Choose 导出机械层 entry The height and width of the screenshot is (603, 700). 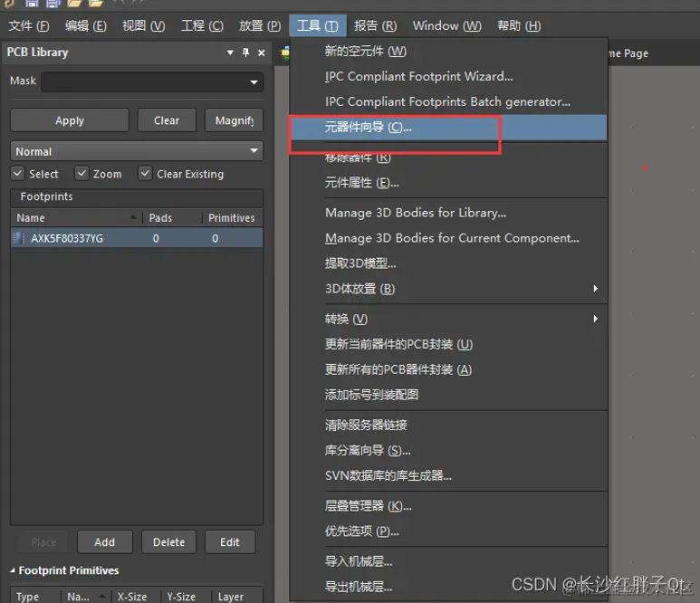(x=448, y=587)
